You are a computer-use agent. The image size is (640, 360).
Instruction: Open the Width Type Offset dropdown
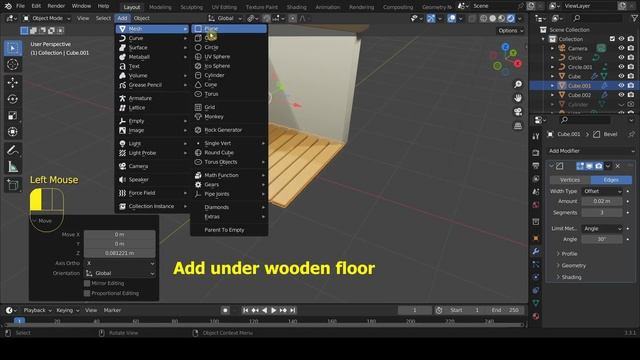coord(602,191)
